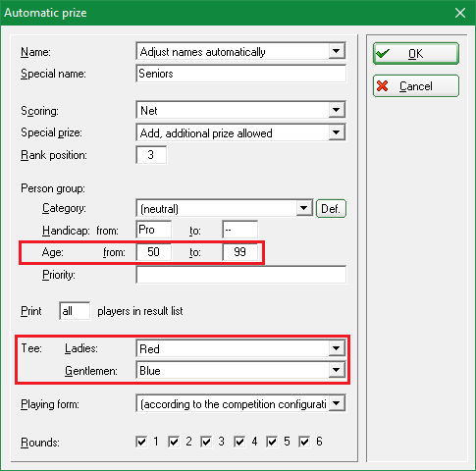
Task: Toggle the round 3 checkbox
Action: (x=206, y=442)
